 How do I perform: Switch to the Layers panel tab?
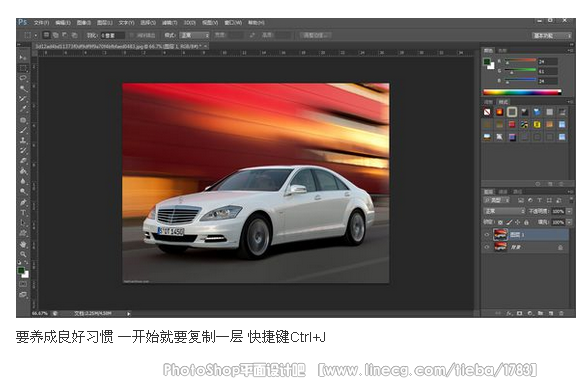[x=489, y=192]
